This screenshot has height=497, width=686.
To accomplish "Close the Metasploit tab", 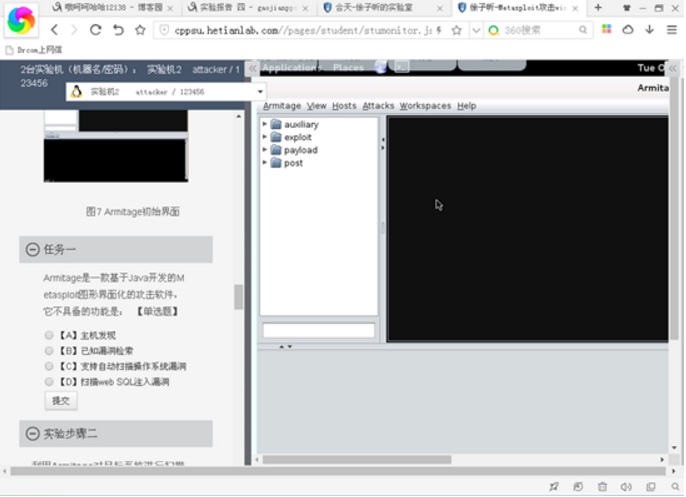I will click(575, 8).
